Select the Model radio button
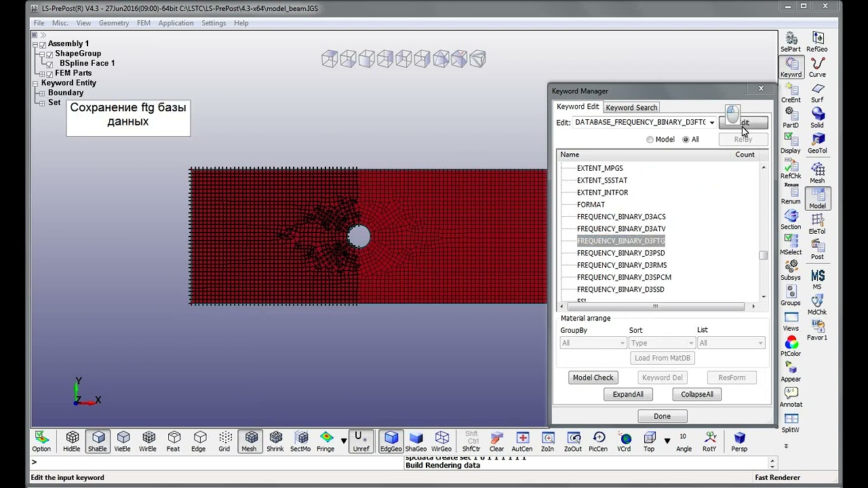This screenshot has width=868, height=488. [650, 140]
